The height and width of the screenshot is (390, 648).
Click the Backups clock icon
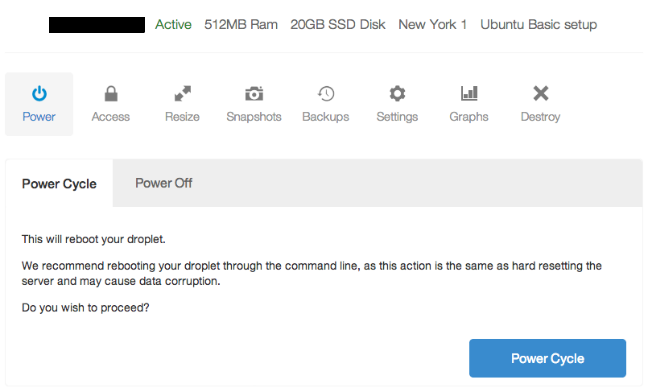pyautogui.click(x=326, y=94)
